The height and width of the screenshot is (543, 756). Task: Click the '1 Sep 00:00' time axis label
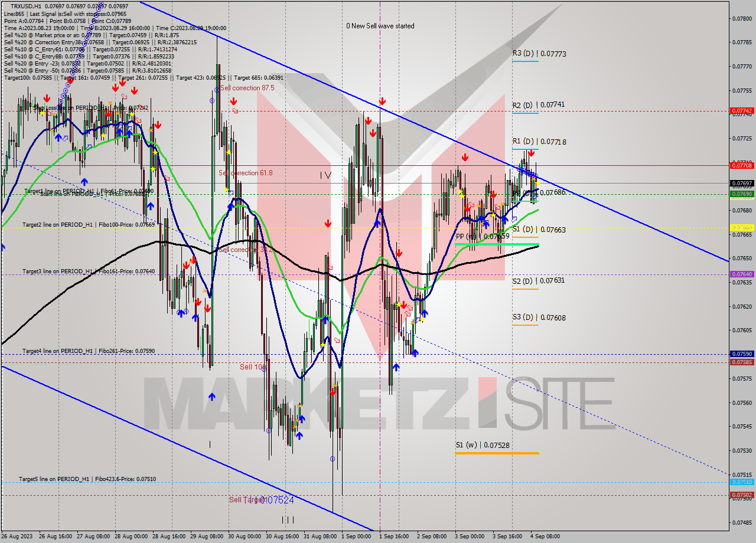pyautogui.click(x=356, y=537)
